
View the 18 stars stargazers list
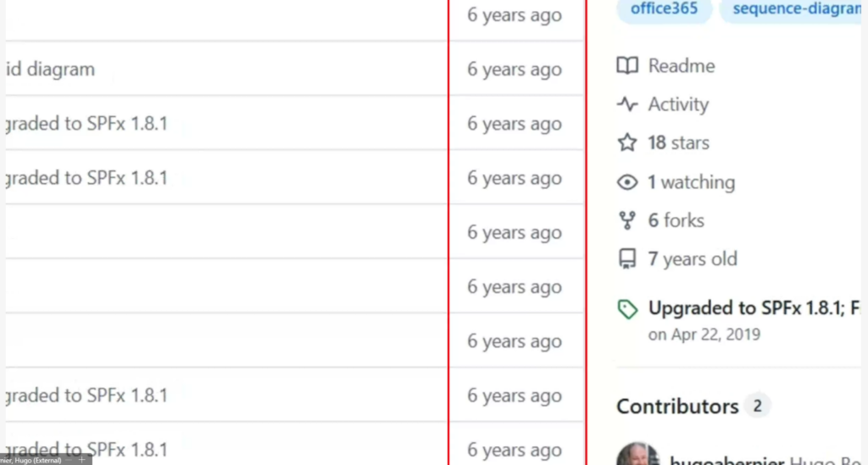pos(679,142)
